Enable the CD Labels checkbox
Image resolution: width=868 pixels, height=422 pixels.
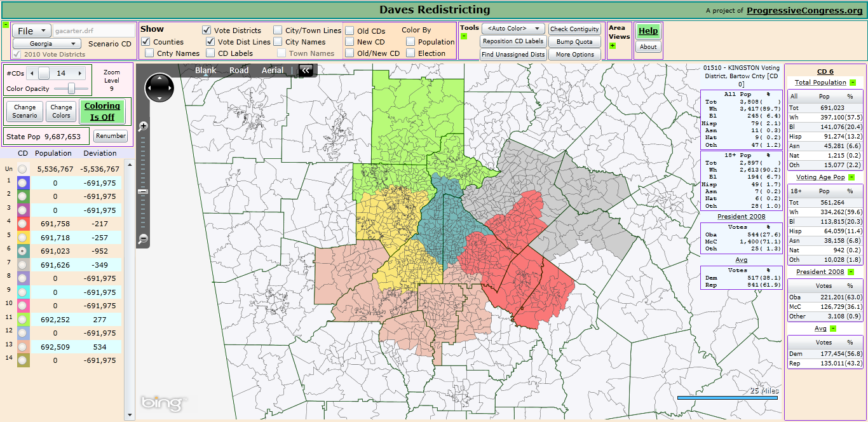coord(210,53)
